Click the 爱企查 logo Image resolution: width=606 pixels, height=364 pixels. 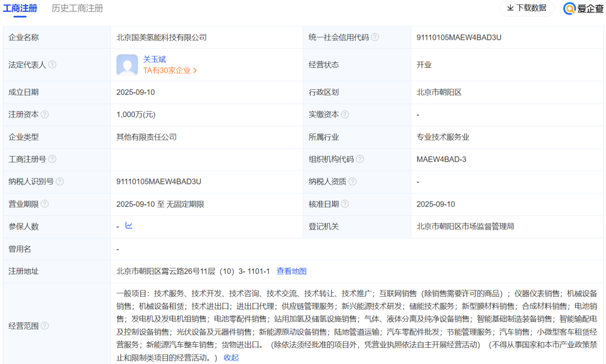point(583,8)
